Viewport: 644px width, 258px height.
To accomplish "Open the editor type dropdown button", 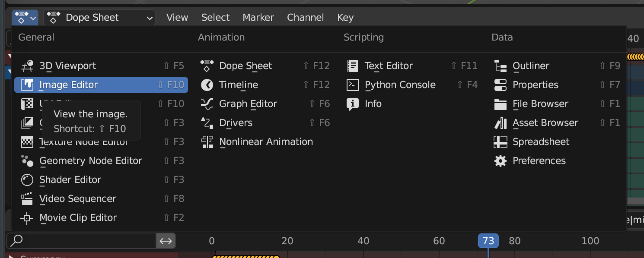I will (25, 18).
